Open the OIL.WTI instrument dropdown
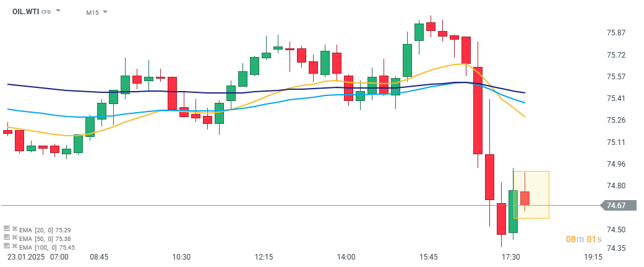This screenshot has width=644, height=267. pos(58,11)
